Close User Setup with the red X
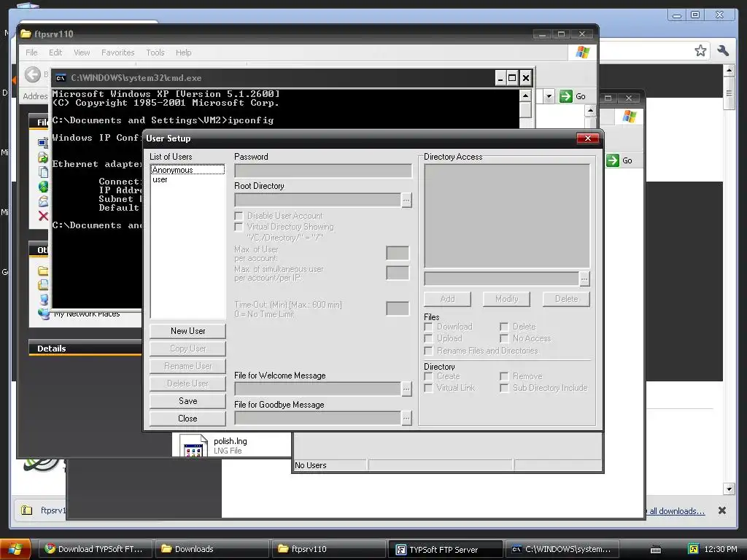The height and width of the screenshot is (560, 747). [x=588, y=138]
